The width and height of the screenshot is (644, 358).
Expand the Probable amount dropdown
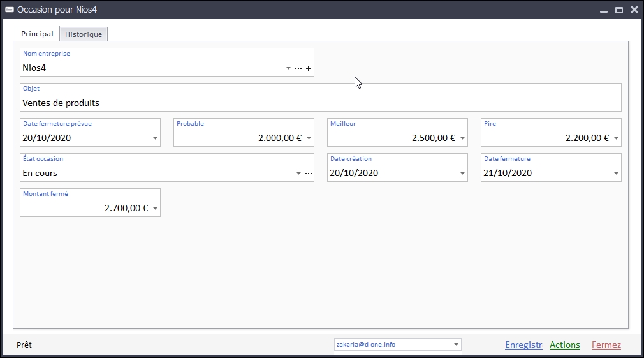point(309,138)
